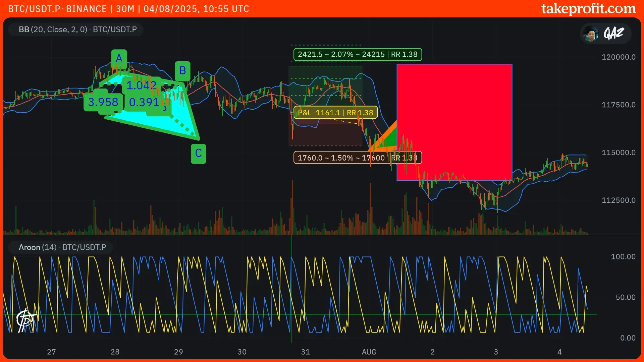Click the 0.391 ratio label
The image size is (644, 362).
(x=144, y=102)
